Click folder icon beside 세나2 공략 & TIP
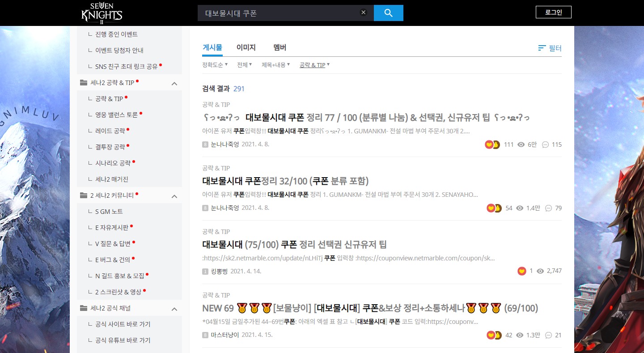The height and width of the screenshot is (353, 644). tap(83, 83)
